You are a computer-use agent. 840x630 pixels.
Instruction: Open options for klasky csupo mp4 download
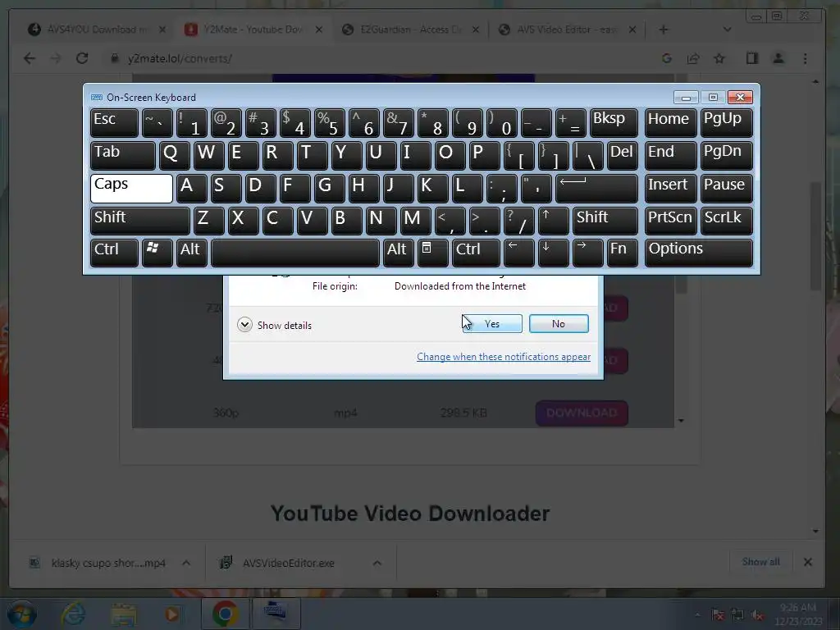186,563
